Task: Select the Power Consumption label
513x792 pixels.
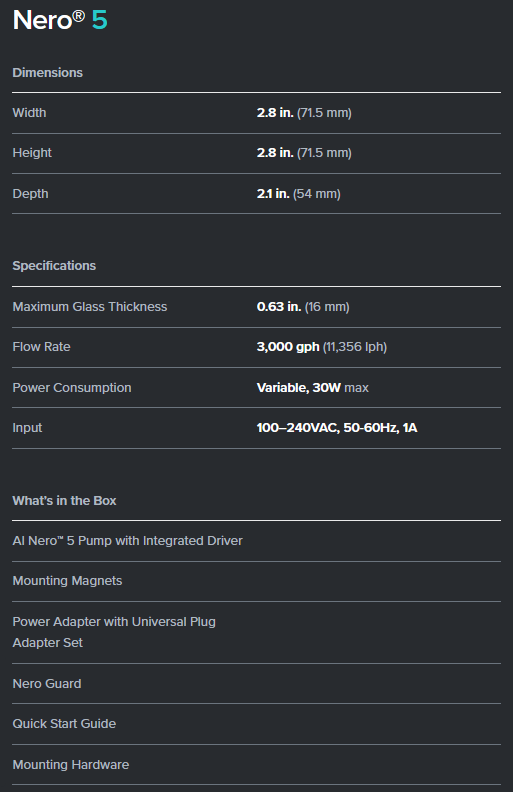Action: (x=72, y=387)
